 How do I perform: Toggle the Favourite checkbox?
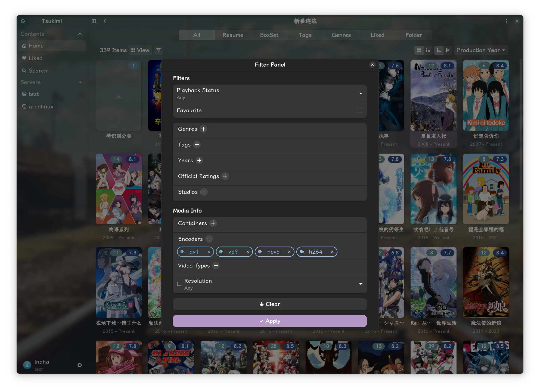coord(359,110)
